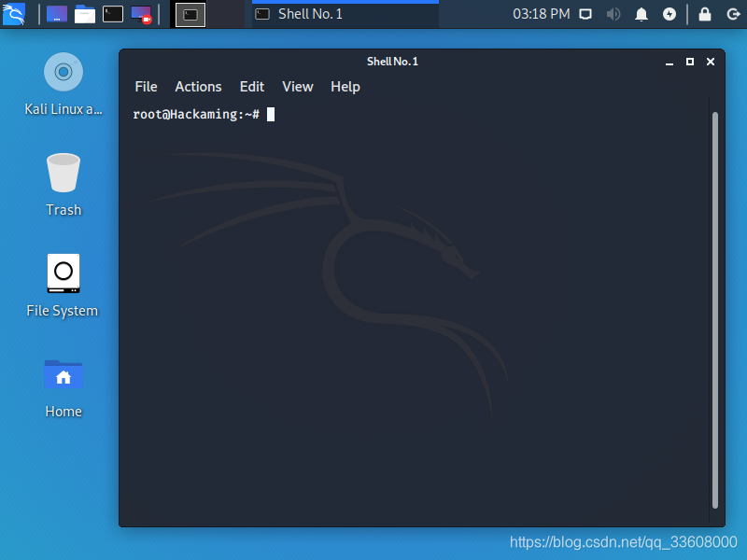Screen dimensions: 747x560
Task: Open the Help menu in terminal
Action: pos(345,87)
